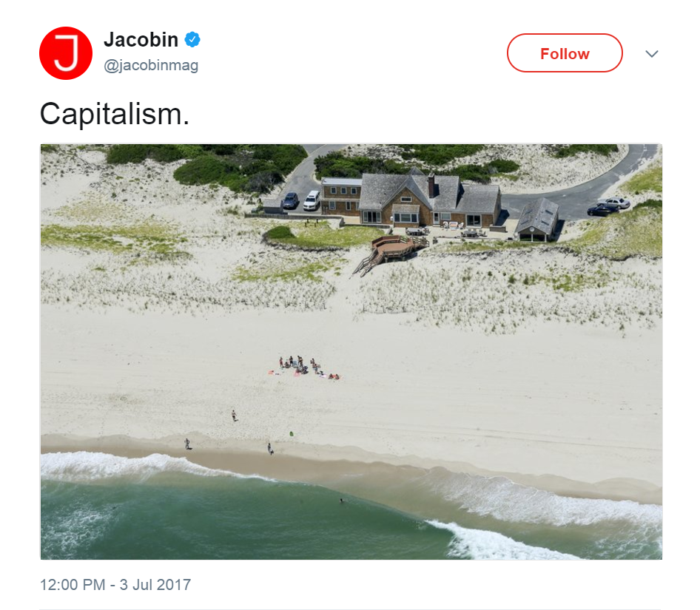This screenshot has height=610, width=700.
Task: Open the Jacobin display name link
Action: 141,40
